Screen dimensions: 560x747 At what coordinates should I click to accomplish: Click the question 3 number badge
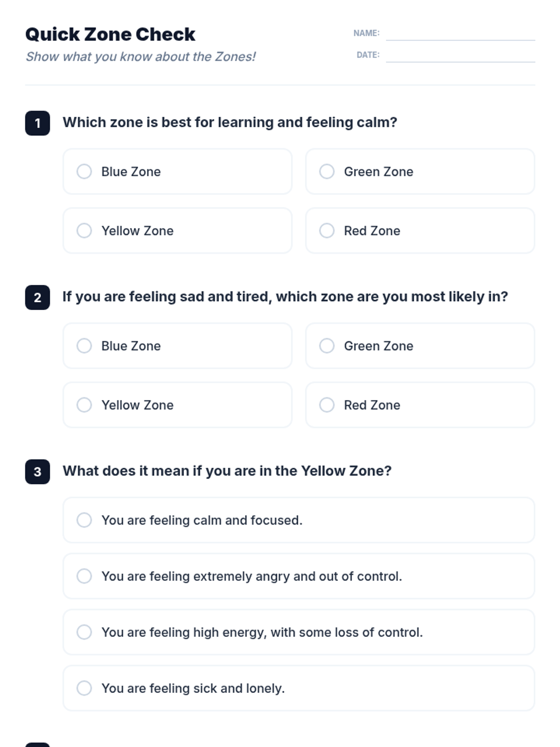coord(37,472)
